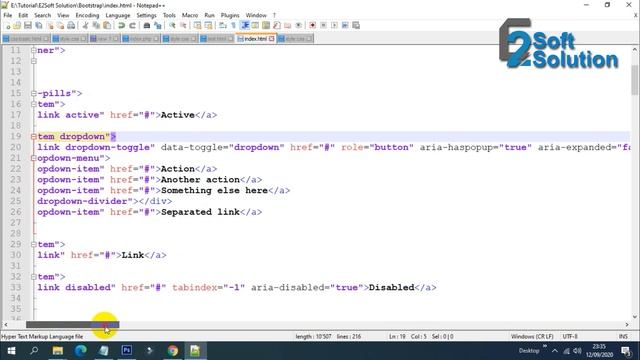Click the Windows (CR LF) status field
This screenshot has width=640, height=360.
point(532,336)
